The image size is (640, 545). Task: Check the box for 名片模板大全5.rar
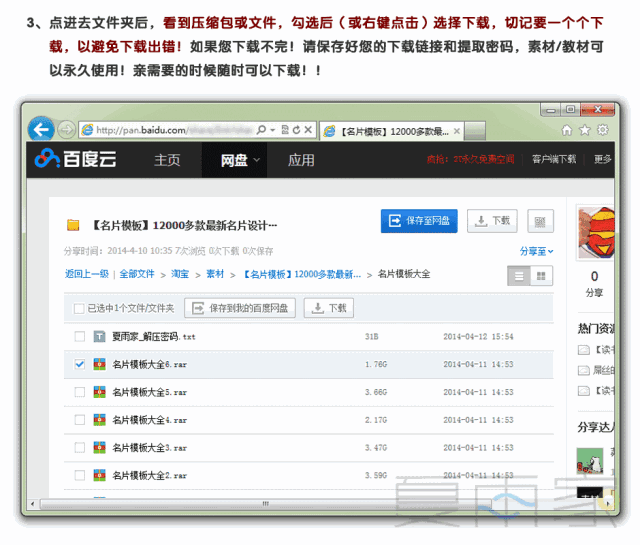(x=80, y=392)
